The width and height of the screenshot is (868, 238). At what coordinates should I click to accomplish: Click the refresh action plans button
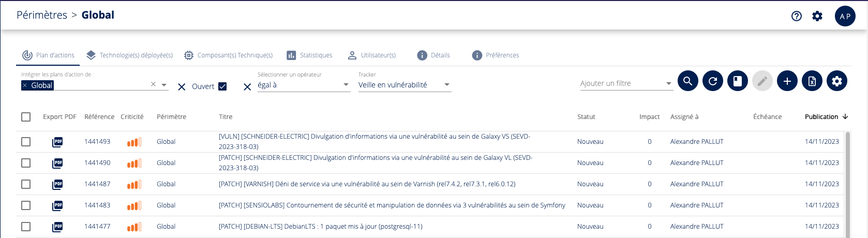click(712, 81)
